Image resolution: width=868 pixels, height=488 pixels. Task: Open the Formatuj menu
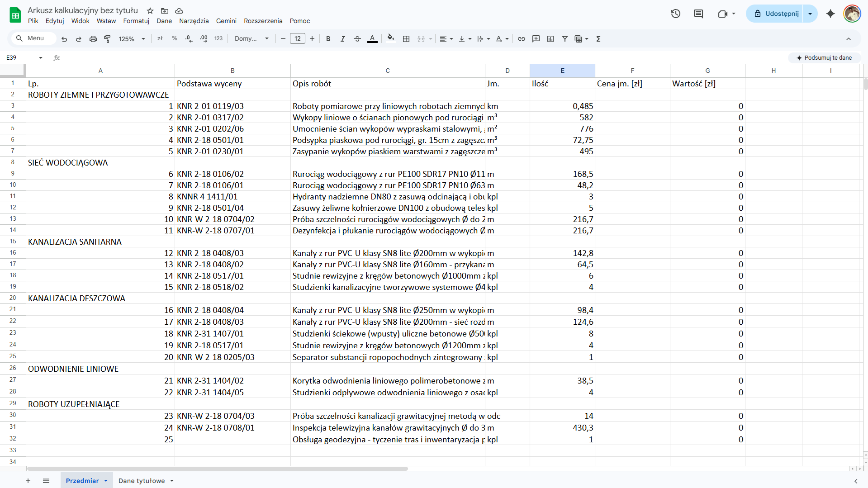point(136,21)
